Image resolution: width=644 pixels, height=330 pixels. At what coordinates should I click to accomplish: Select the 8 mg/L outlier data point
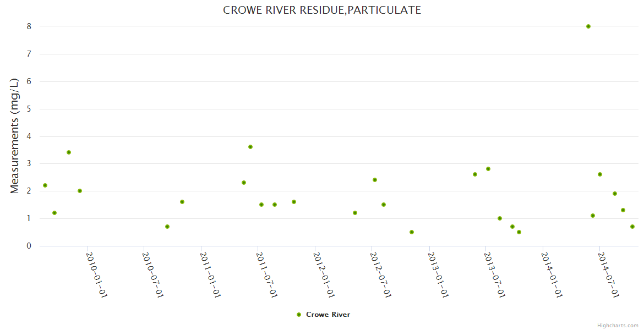[x=588, y=26]
